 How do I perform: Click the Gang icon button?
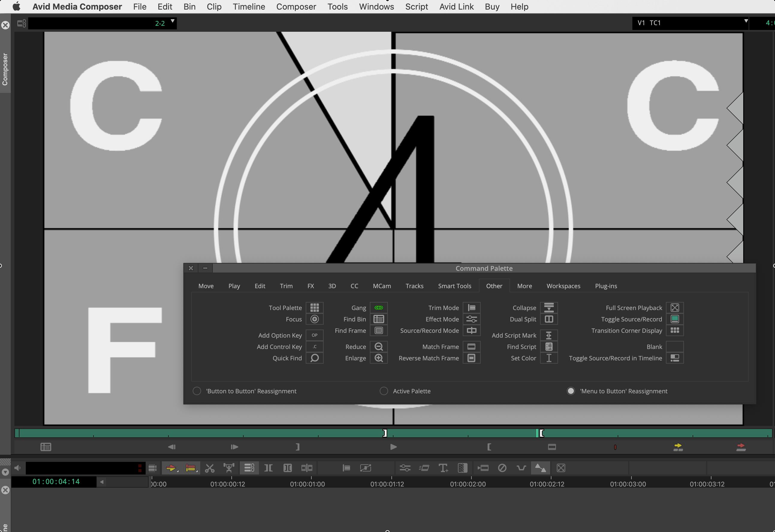pos(379,307)
